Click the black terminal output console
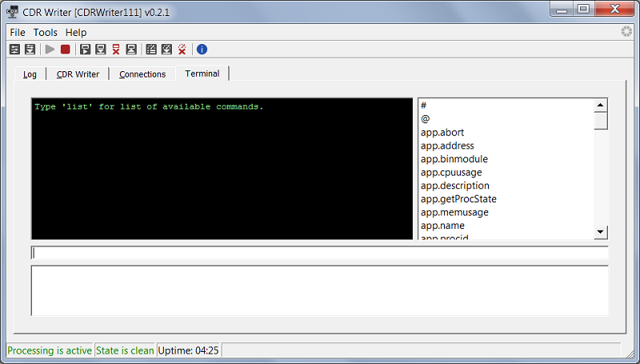The width and height of the screenshot is (640, 364). (x=222, y=169)
